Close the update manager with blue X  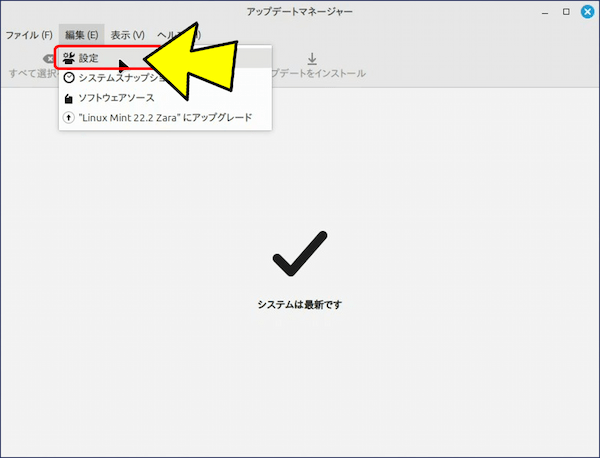coord(587,13)
